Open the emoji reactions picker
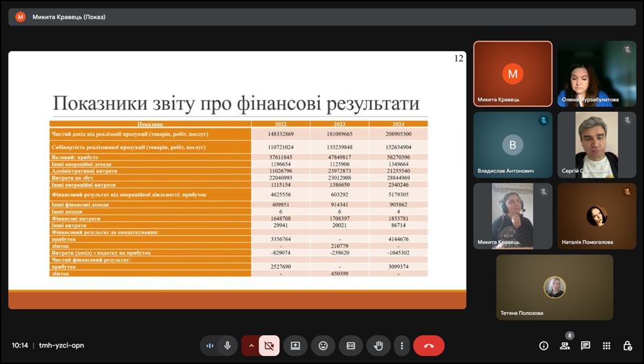This screenshot has width=644, height=364. 323,346
